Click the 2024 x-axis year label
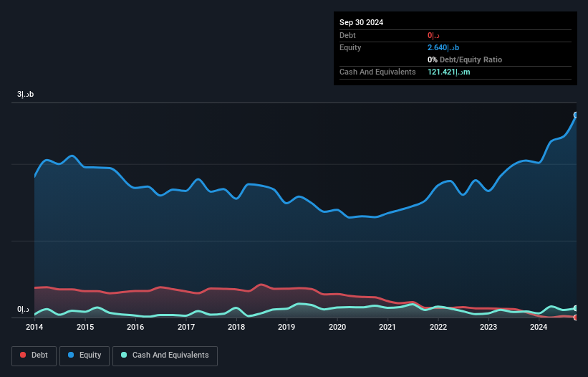 pos(539,328)
